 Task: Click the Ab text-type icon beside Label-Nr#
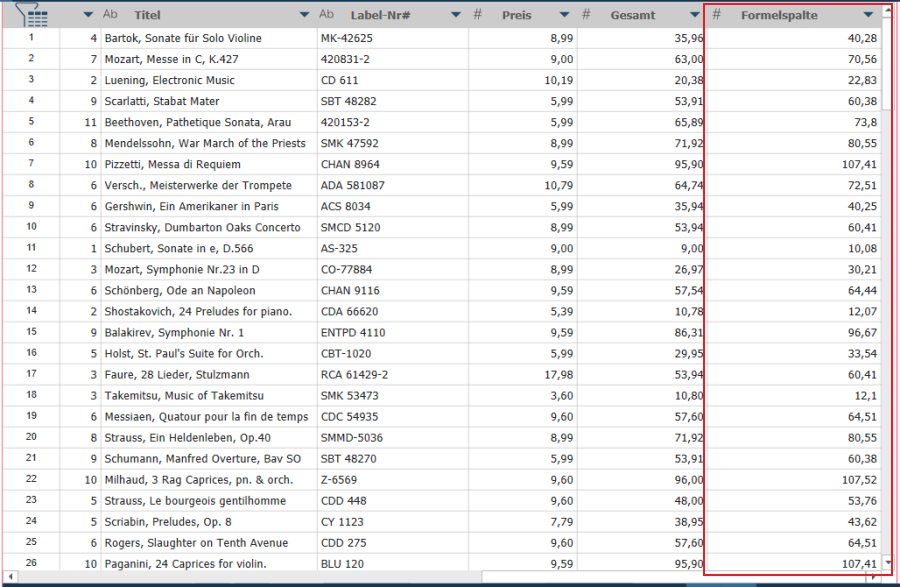pos(326,15)
